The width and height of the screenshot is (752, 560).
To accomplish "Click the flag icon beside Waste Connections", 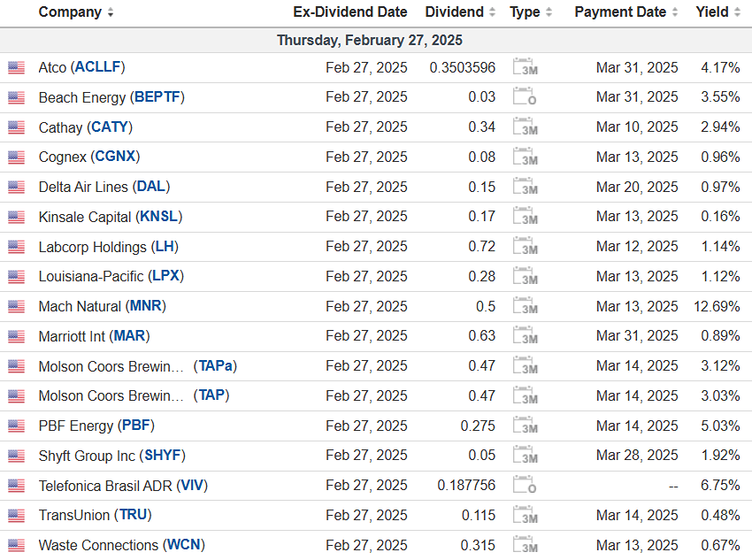I will (x=16, y=546).
